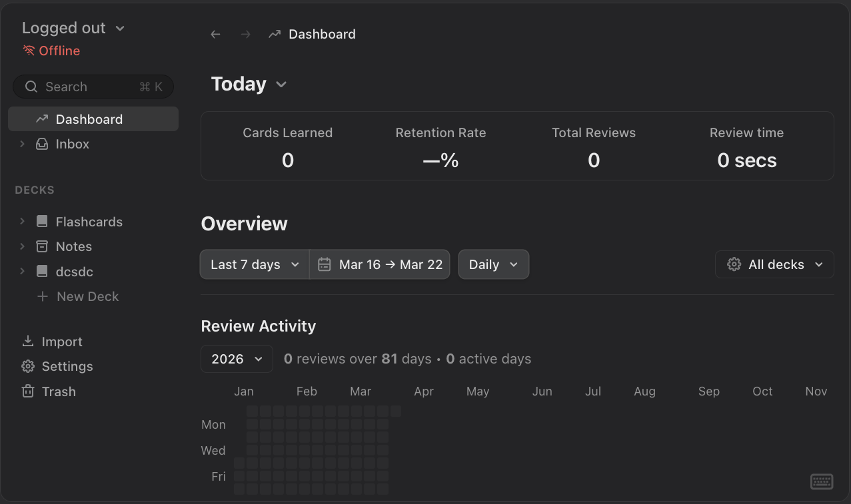Expand the Inbox tree item
This screenshot has width=851, height=504.
[x=22, y=144]
